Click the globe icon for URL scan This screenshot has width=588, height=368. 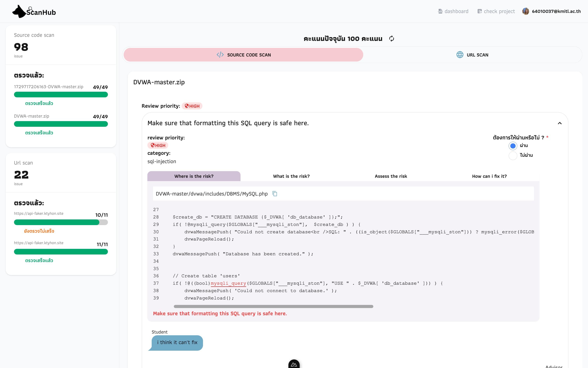[x=460, y=55]
